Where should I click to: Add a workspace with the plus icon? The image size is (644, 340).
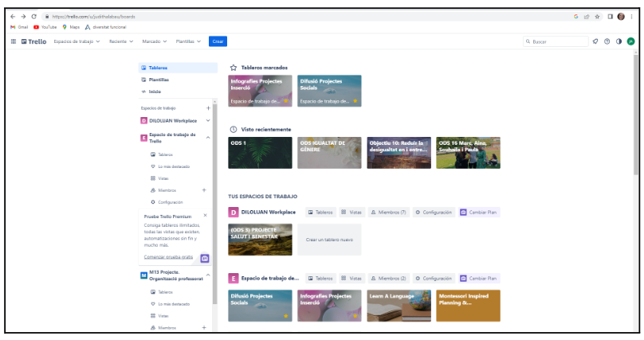point(208,107)
